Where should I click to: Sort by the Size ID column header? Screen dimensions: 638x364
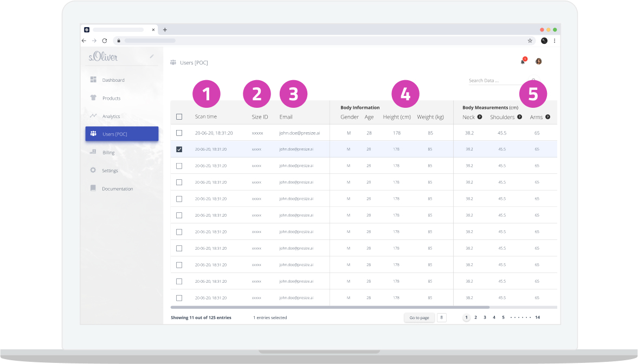(x=260, y=117)
